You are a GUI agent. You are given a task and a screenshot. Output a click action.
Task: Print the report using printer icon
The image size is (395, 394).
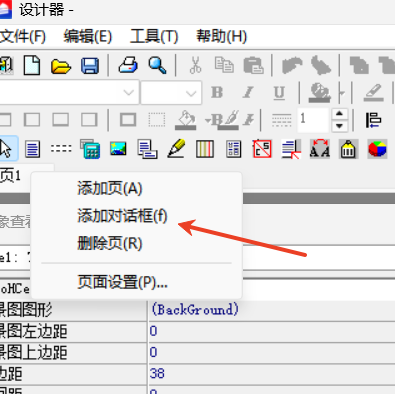128,65
